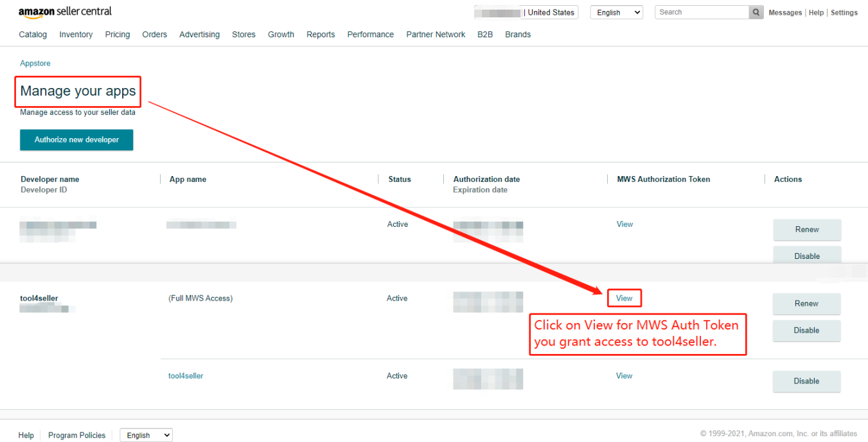Click into the Search input field
The image size is (868, 442).
[x=702, y=12]
